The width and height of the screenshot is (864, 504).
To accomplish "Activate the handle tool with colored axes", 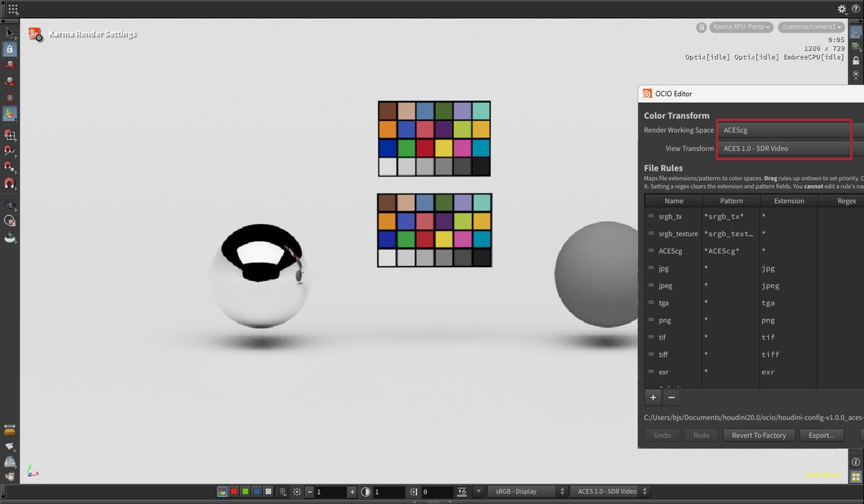I will (9, 114).
